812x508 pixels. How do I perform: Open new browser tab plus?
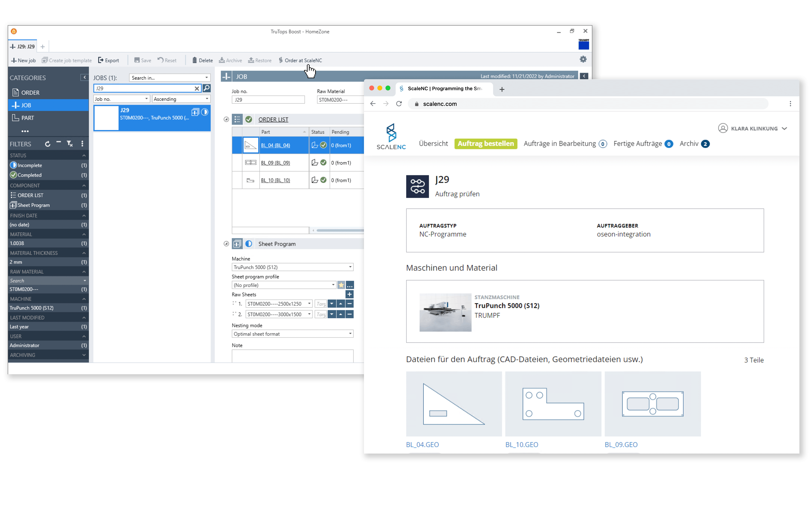502,89
